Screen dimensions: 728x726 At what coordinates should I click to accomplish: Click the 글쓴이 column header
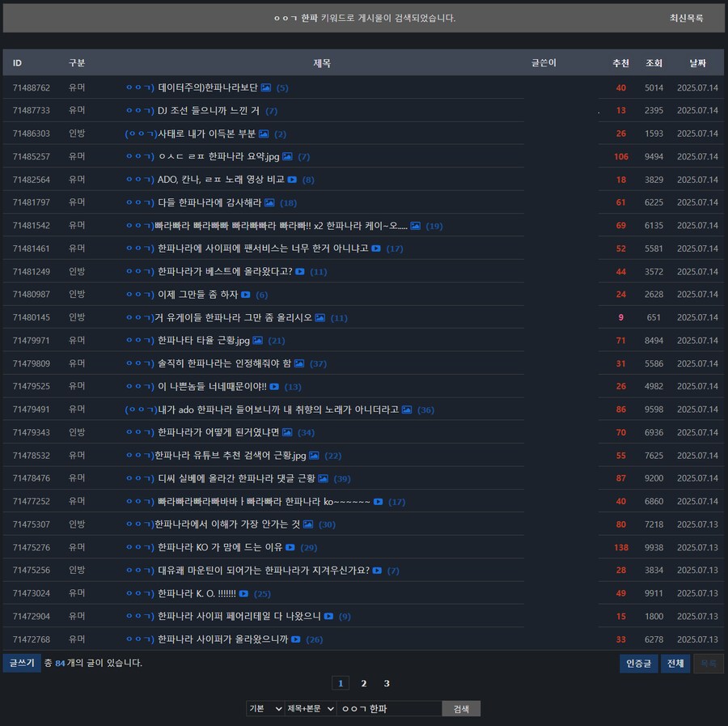[544, 62]
